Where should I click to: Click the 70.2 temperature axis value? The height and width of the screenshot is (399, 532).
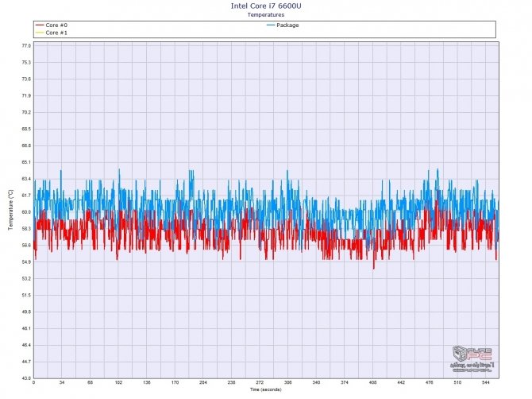[26, 112]
